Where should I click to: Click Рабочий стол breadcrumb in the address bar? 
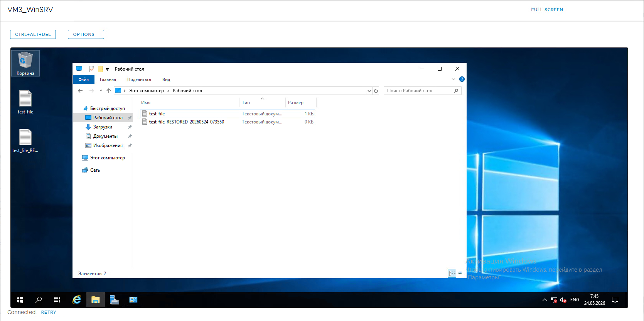pyautogui.click(x=187, y=91)
